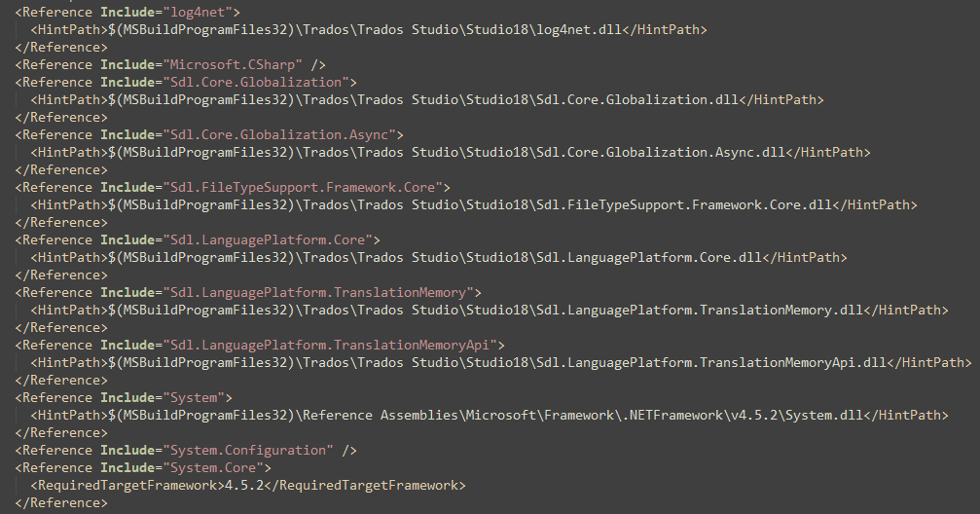Click the "System.Core" Include line
This screenshot has width=980, height=514.
[143, 467]
